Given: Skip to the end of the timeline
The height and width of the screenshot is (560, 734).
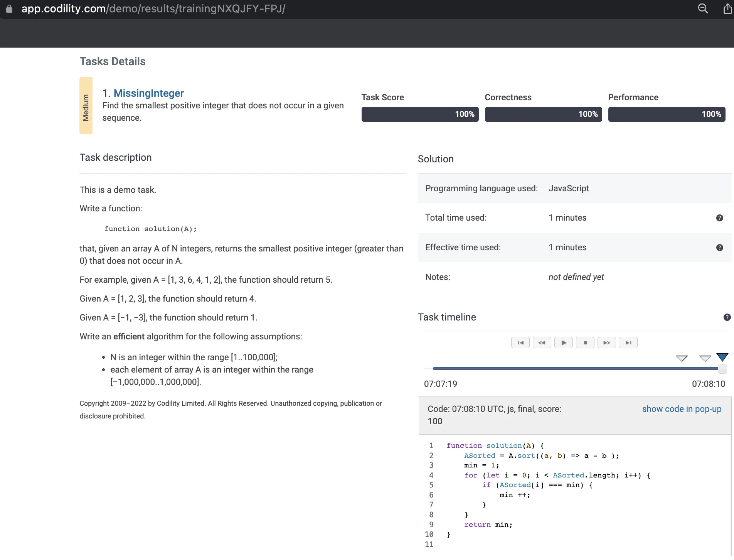Looking at the screenshot, I should 628,342.
